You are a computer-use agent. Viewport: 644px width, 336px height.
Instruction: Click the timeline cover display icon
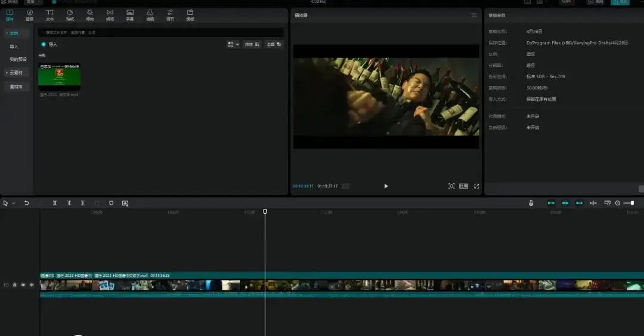point(608,203)
